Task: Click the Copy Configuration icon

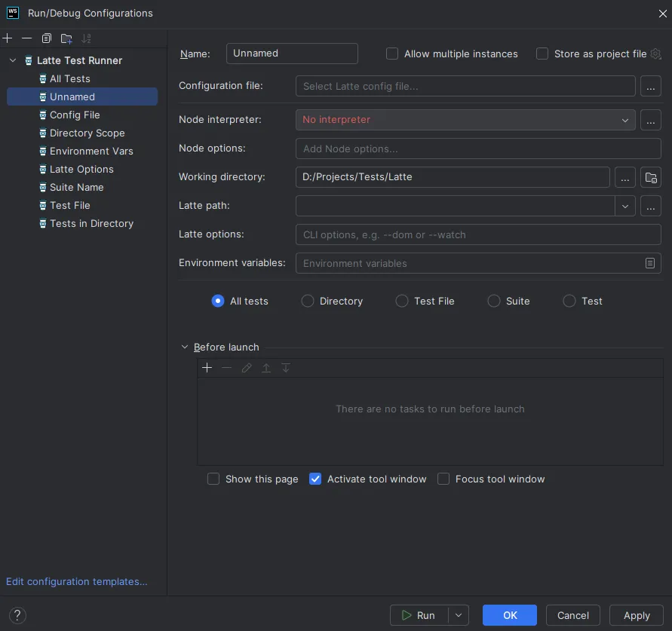Action: (47, 38)
